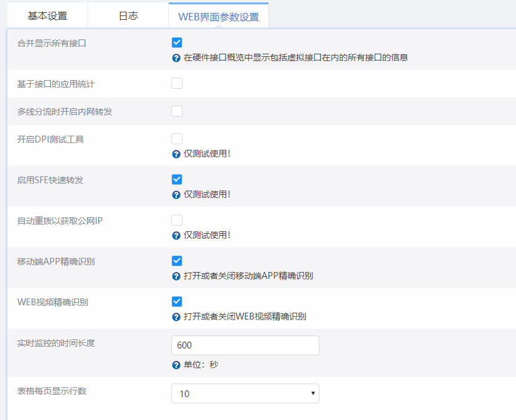Viewport: 516px width, 420px height.
Task: Click the help icon next to 单位：秒
Action: (176, 364)
